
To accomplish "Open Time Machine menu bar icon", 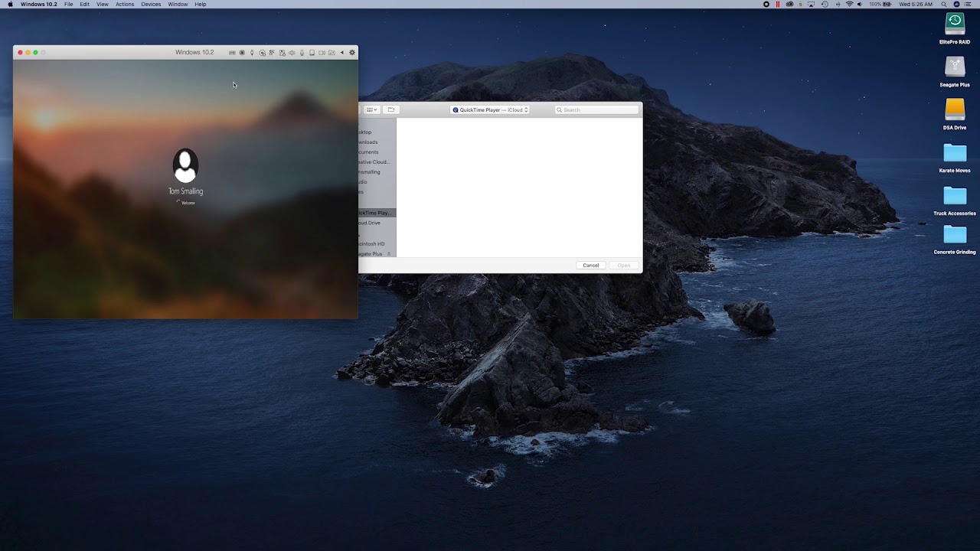I will 825,5.
